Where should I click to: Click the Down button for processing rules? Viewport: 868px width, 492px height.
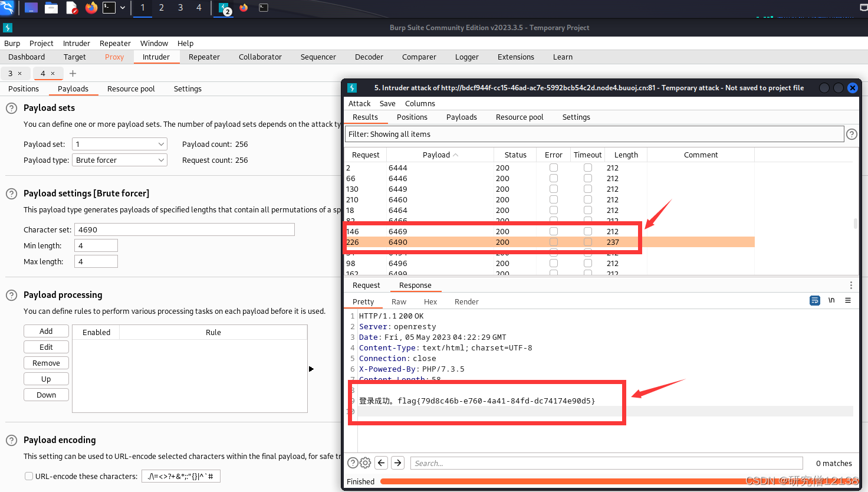point(46,395)
